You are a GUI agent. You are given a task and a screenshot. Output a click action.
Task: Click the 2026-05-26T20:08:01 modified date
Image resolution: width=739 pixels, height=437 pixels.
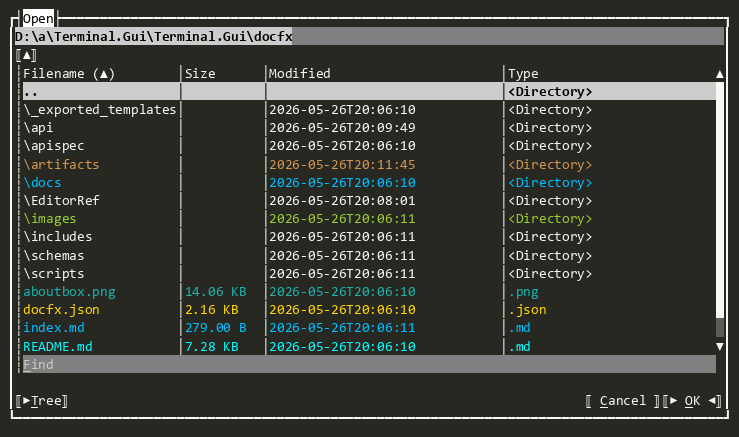(342, 200)
